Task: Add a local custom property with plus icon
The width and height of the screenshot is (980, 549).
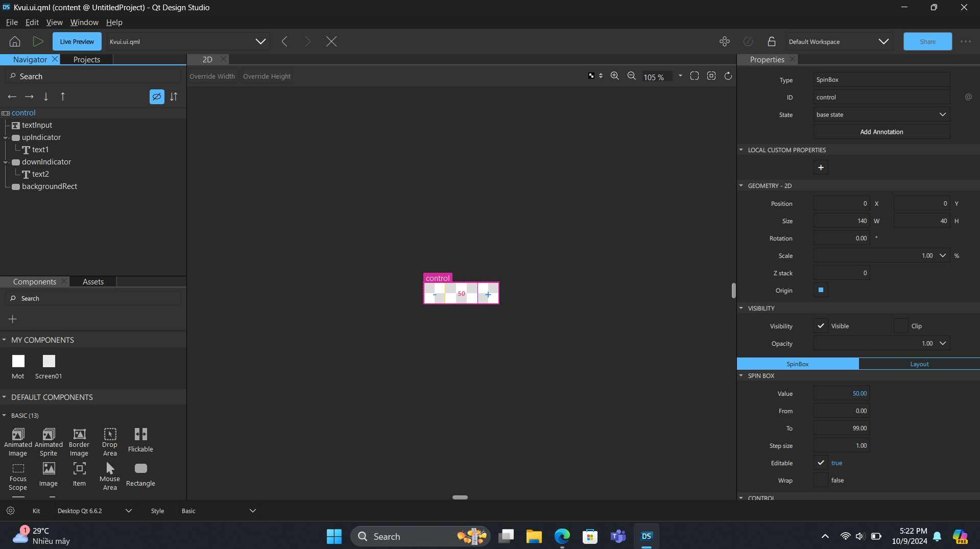Action: pyautogui.click(x=821, y=167)
